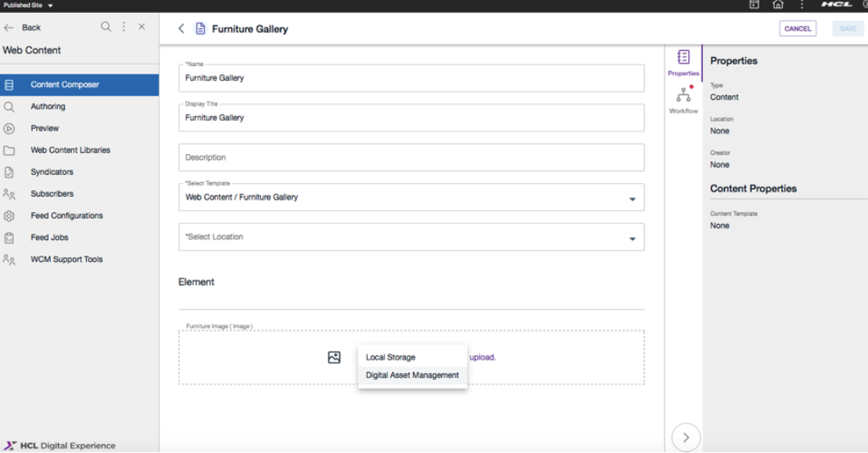868x453 pixels.
Task: Click the search icon in sidebar header
Action: tap(105, 27)
